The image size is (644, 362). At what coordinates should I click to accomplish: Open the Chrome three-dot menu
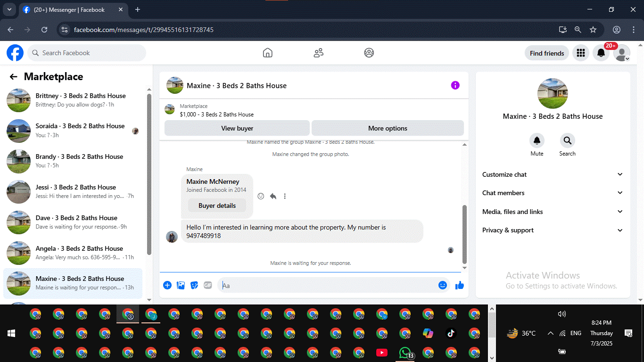tap(633, 30)
